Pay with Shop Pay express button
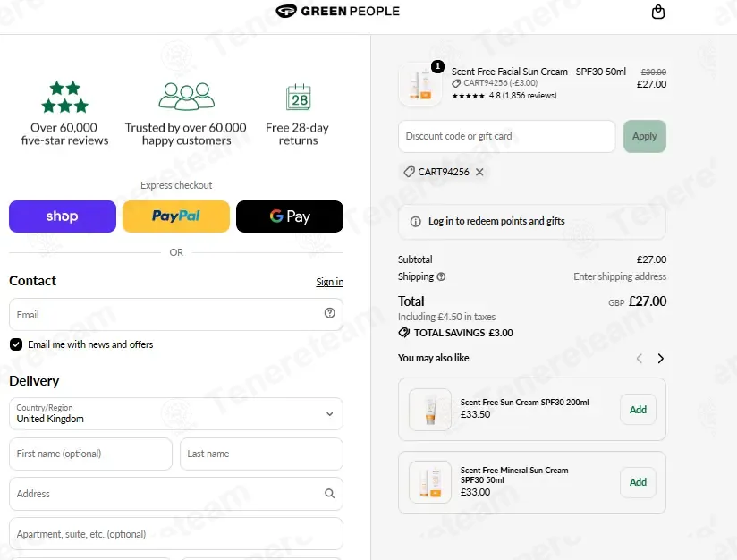 pos(63,216)
